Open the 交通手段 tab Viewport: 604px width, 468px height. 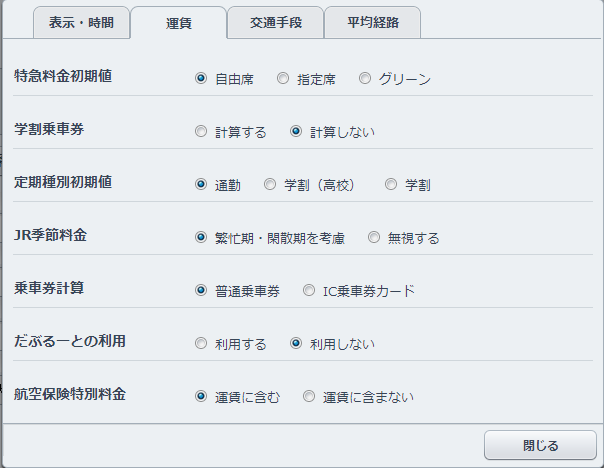(275, 23)
